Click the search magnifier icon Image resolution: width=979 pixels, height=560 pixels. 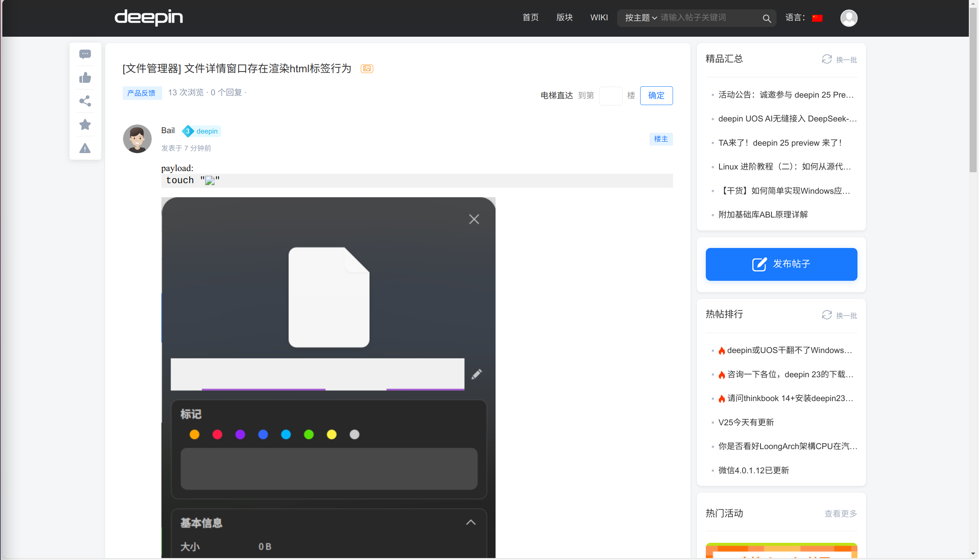766,18
